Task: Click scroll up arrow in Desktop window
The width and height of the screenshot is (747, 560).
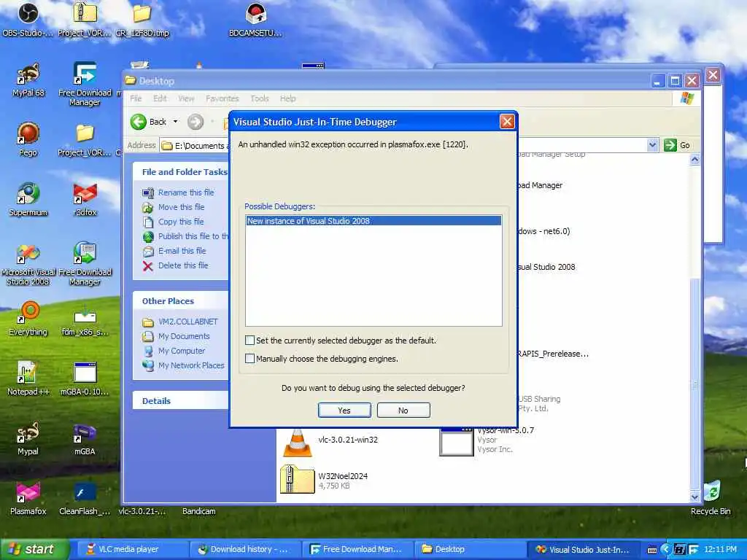Action: tap(695, 160)
